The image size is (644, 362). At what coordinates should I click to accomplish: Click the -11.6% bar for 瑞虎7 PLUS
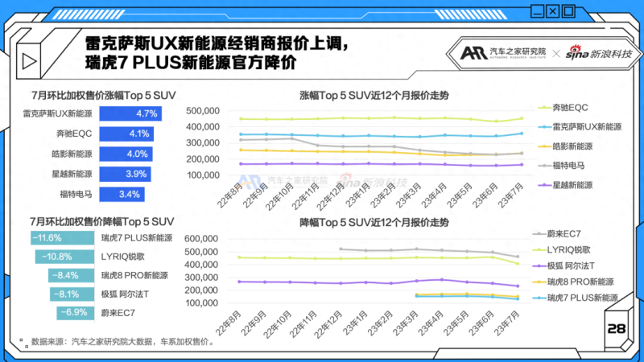point(64,238)
